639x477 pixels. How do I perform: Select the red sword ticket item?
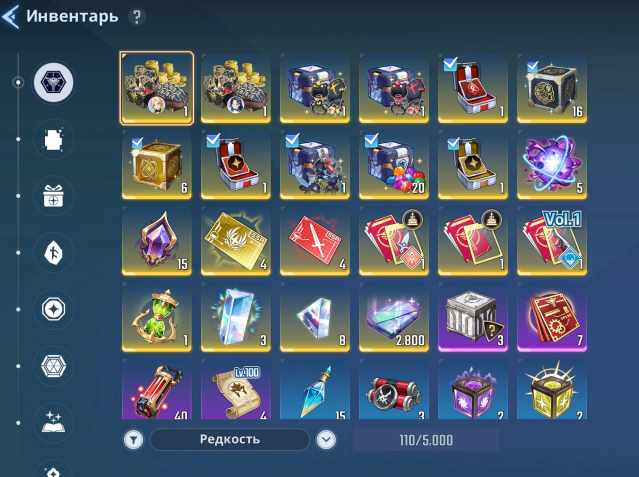(315, 241)
